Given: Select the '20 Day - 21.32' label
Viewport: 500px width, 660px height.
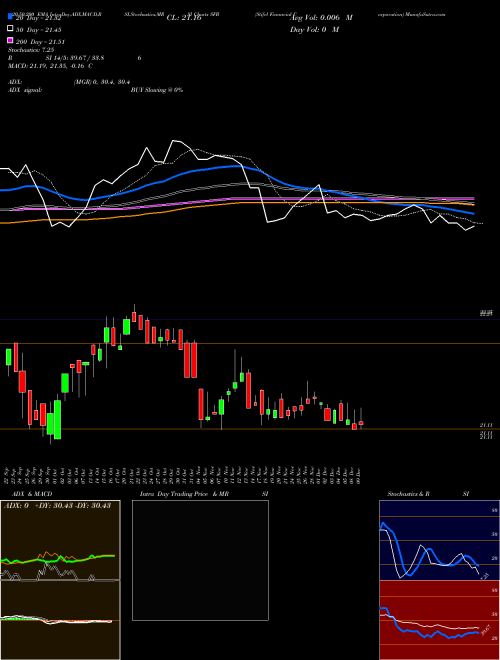Looking at the screenshot, I should [39, 18].
